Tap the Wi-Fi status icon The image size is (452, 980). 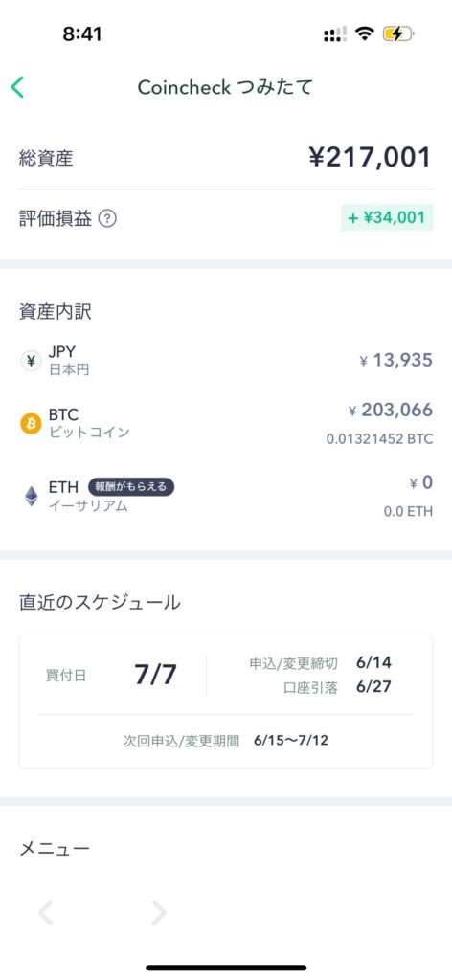(x=363, y=33)
